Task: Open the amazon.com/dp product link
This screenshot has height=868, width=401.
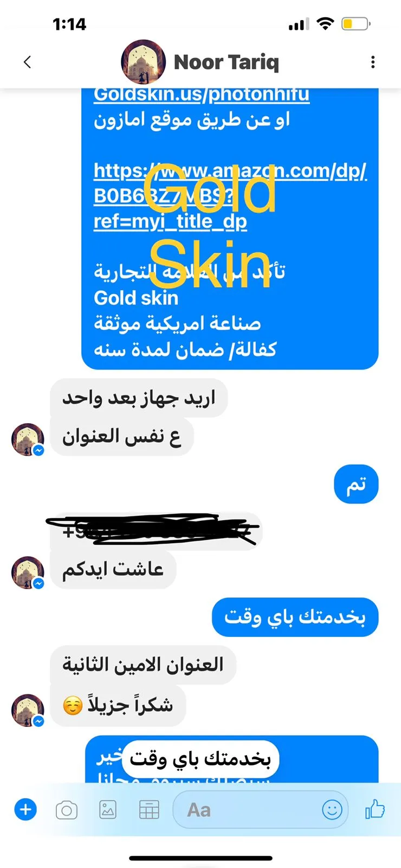Action: coord(230,183)
